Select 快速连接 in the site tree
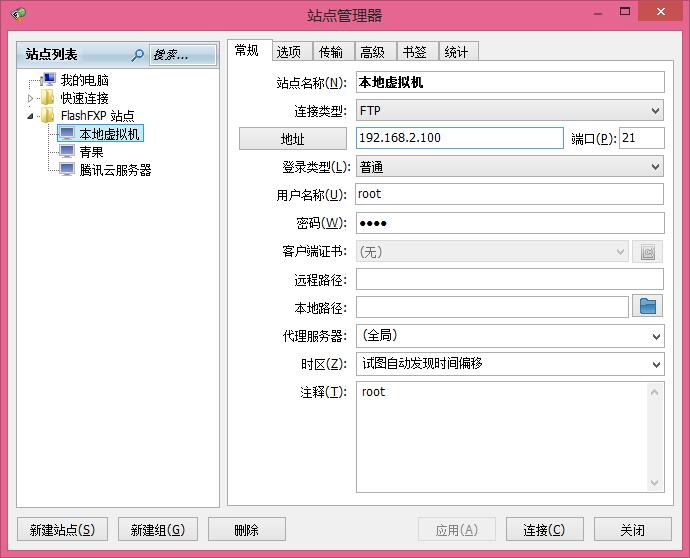The width and height of the screenshot is (690, 558). 84,98
